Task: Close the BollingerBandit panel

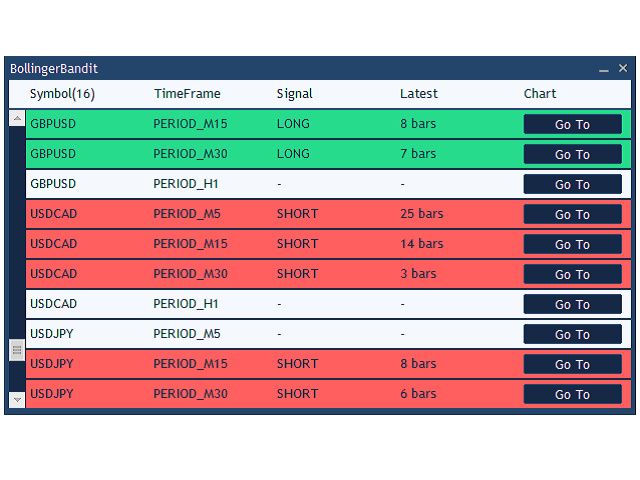Action: click(623, 69)
